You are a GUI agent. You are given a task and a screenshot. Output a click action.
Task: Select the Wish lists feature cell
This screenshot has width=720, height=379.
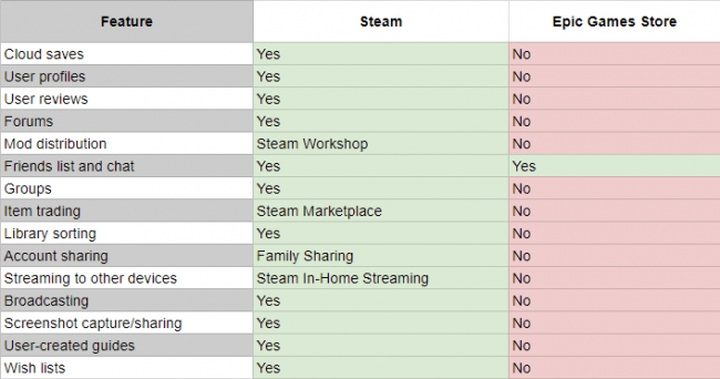point(126,368)
